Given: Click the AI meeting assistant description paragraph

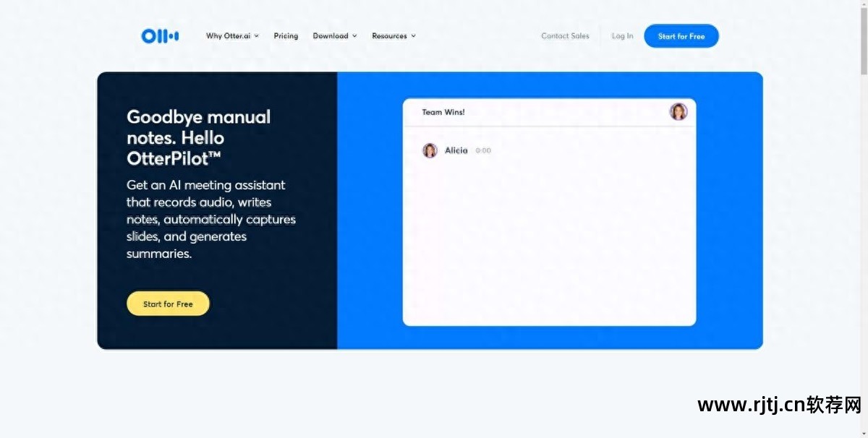Looking at the screenshot, I should click(210, 220).
